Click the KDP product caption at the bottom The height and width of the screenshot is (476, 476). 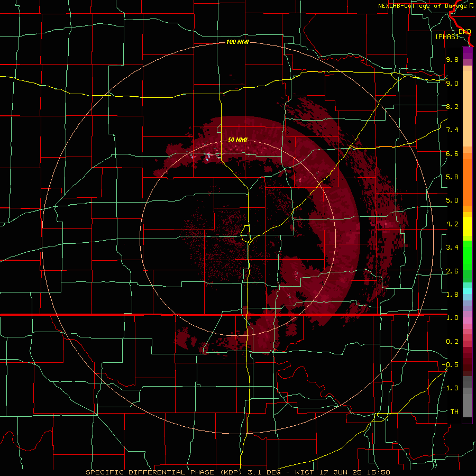tap(237, 472)
